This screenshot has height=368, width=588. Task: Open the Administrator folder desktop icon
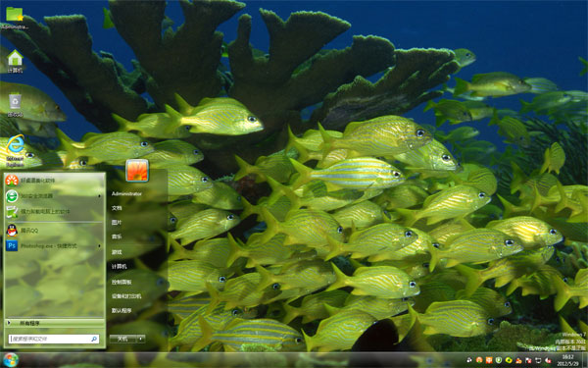coord(15,17)
